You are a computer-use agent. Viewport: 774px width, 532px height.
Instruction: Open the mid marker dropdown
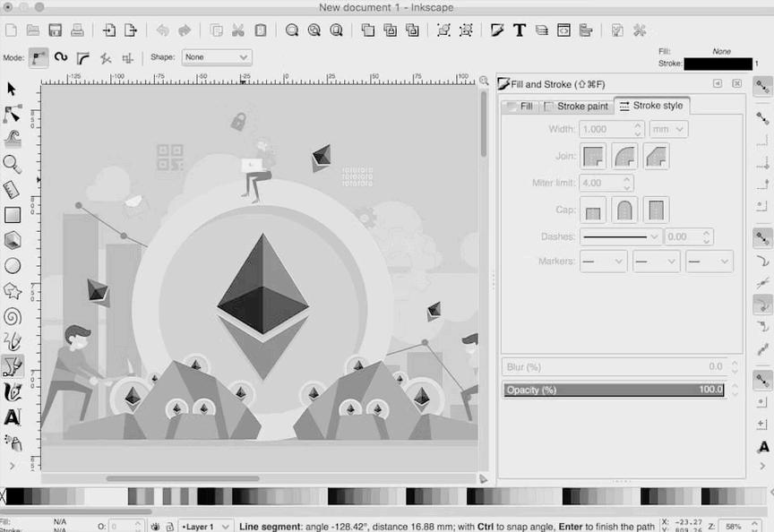point(656,261)
